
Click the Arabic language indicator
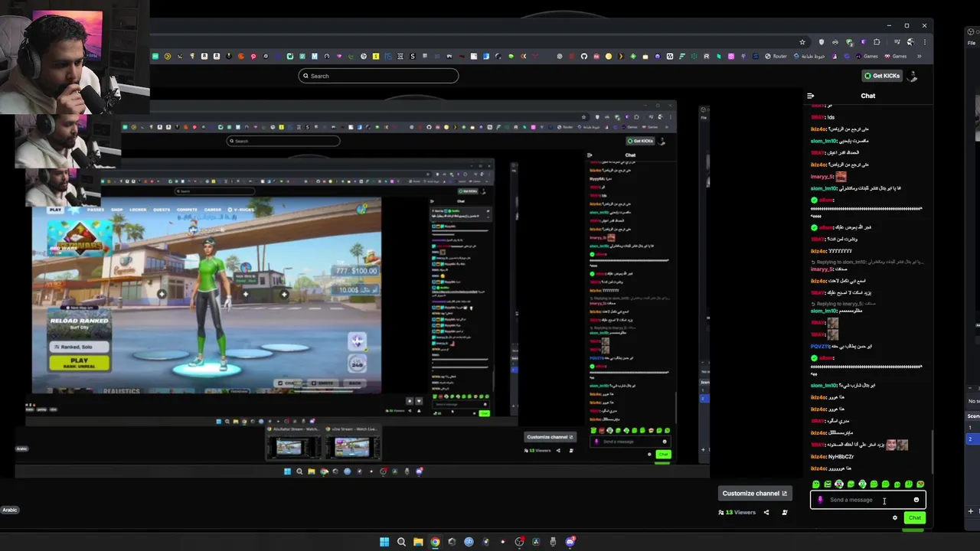pos(10,510)
